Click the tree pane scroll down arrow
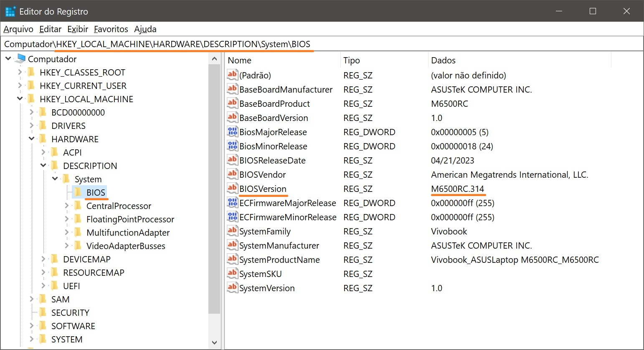This screenshot has width=644, height=350. coord(214,342)
